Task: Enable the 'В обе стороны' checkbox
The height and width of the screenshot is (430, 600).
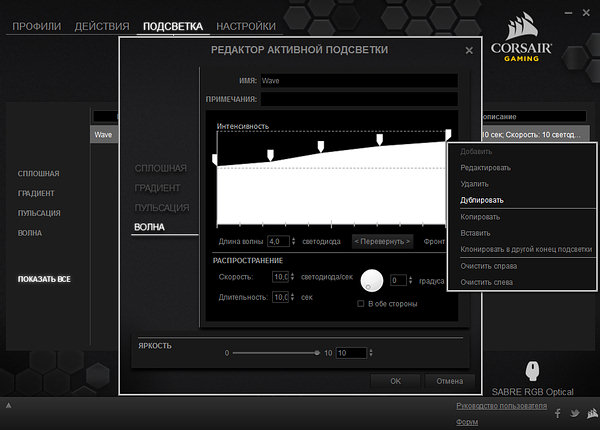Action: (361, 304)
